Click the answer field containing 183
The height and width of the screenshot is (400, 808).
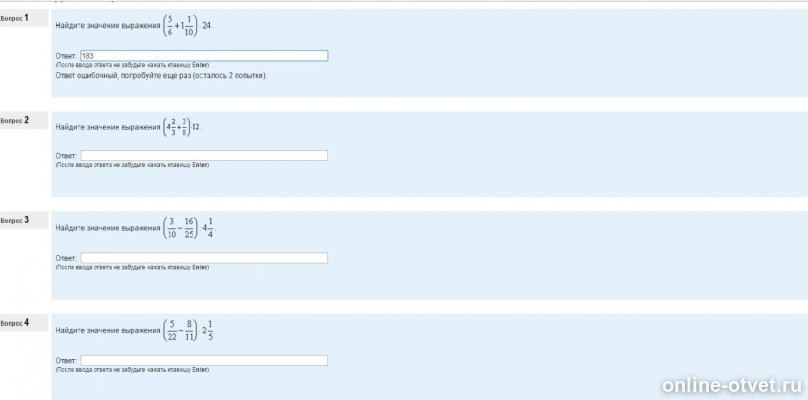(x=204, y=56)
